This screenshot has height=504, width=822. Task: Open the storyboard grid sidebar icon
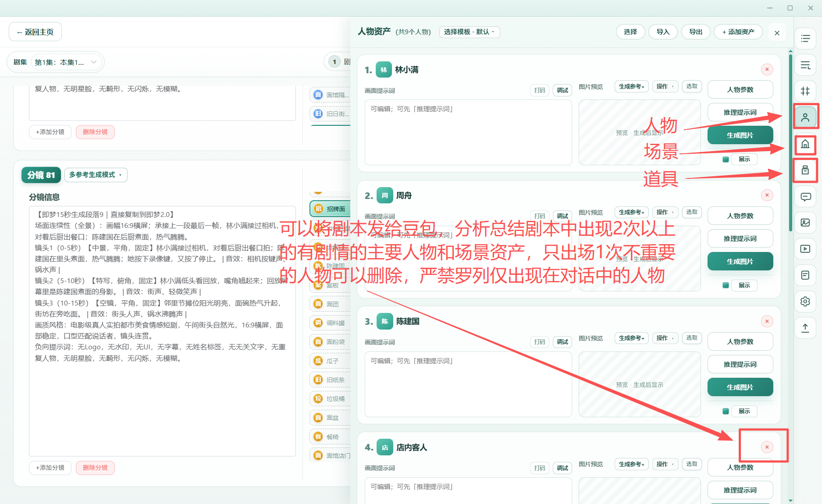coord(805,91)
